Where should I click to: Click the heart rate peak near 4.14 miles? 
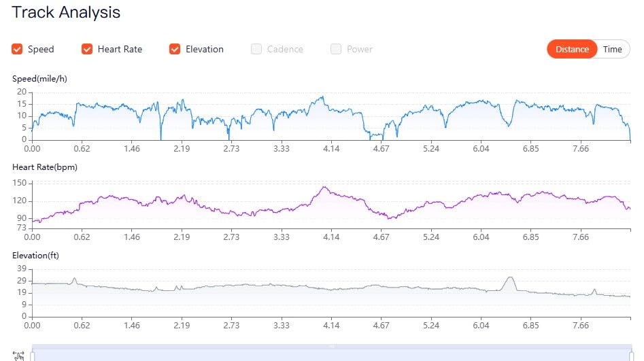[324, 188]
